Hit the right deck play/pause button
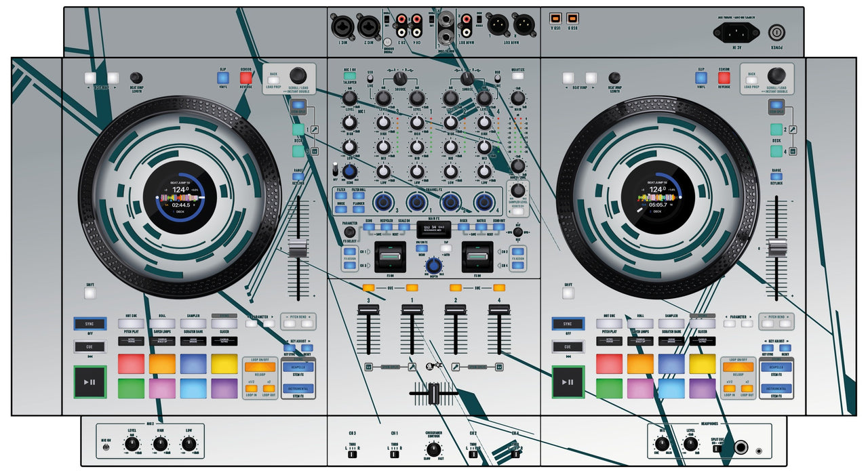Viewport: 868px width, 473px height. (568, 382)
